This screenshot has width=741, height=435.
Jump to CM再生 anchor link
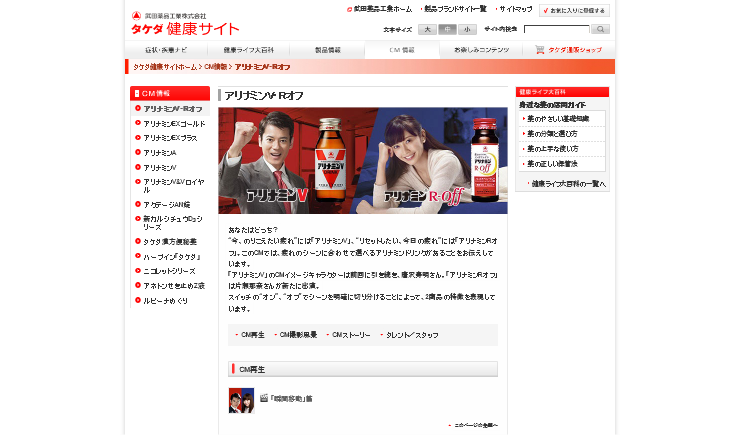coord(252,335)
